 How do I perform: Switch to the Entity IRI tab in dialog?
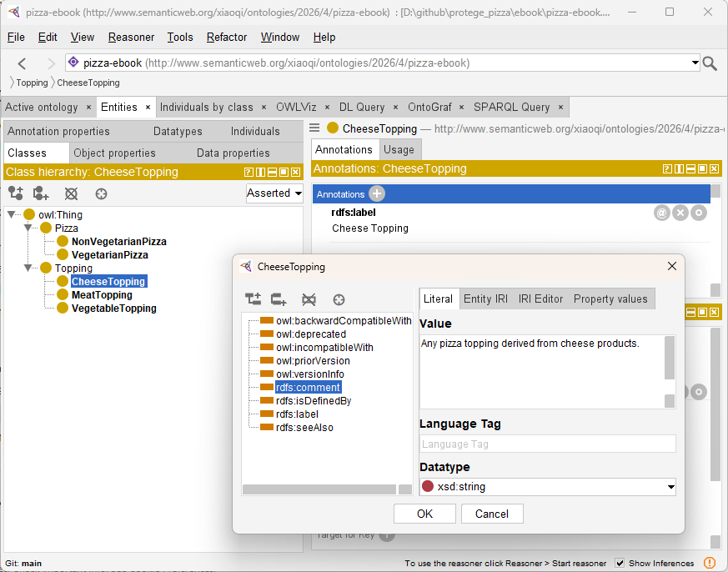click(485, 299)
